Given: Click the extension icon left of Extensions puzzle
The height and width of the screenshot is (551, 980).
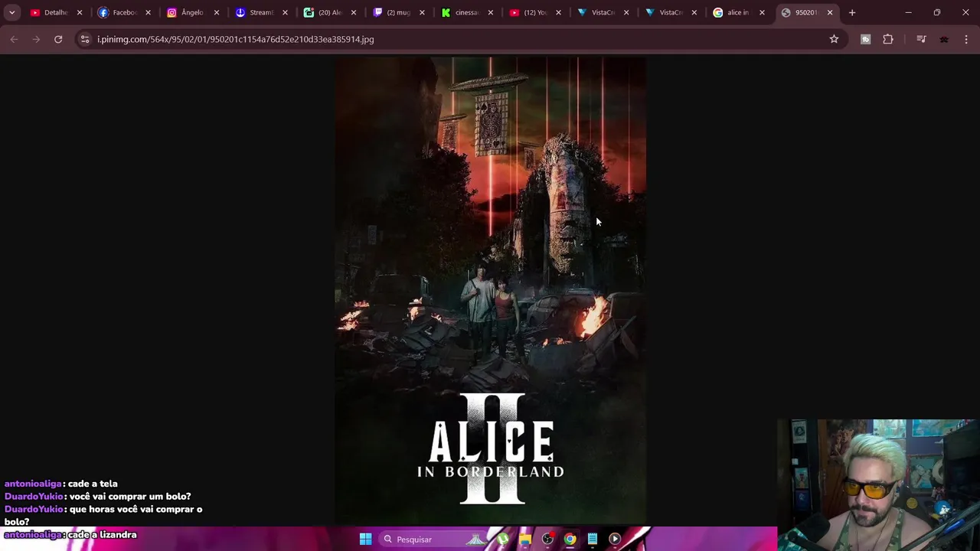Looking at the screenshot, I should [x=866, y=39].
